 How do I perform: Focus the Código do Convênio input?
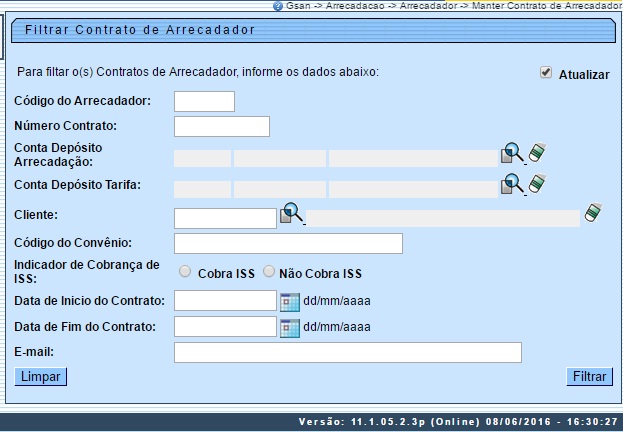(288, 243)
